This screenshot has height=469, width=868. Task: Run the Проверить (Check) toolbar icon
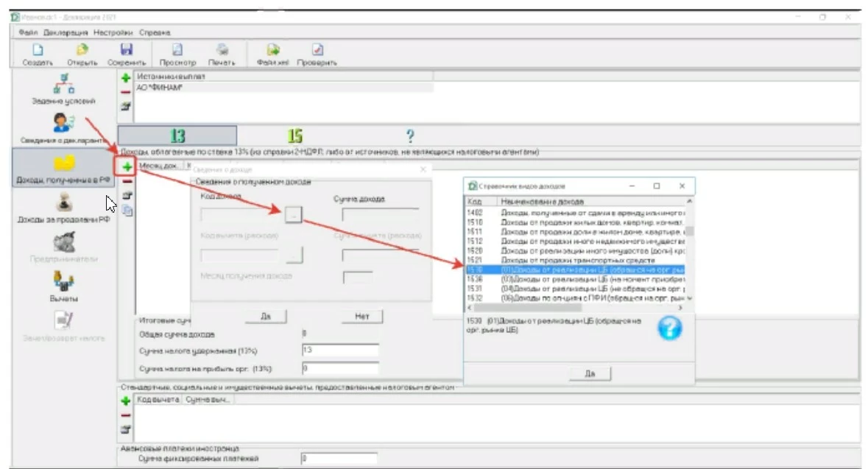point(317,51)
